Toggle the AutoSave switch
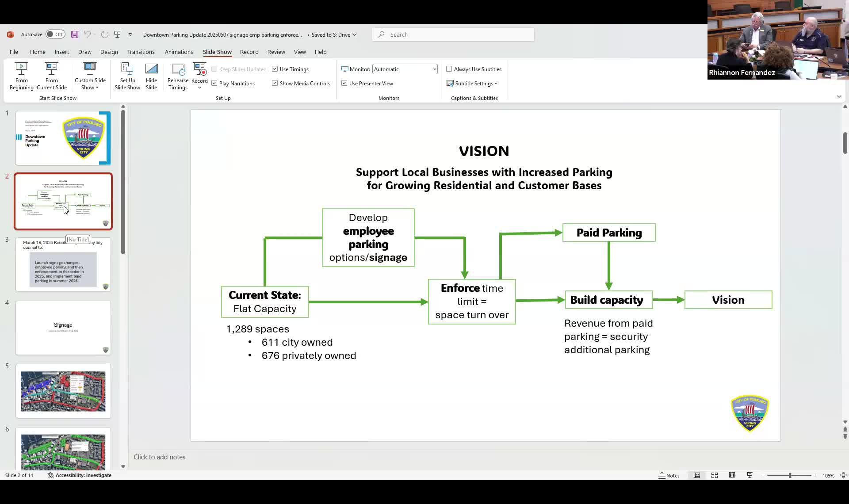This screenshot has height=504, width=849. point(55,34)
